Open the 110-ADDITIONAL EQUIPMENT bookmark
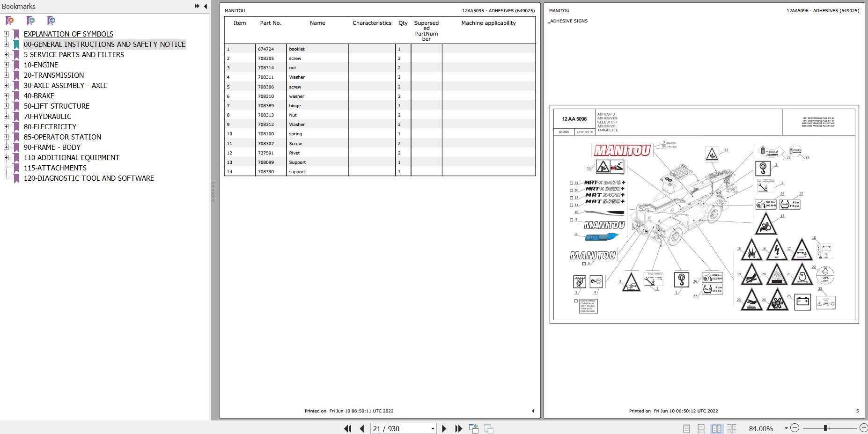 tap(72, 158)
